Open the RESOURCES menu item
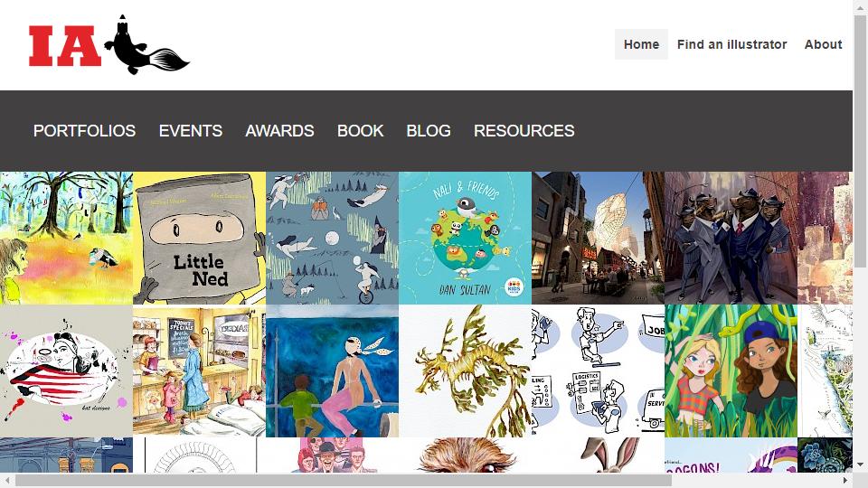 [x=524, y=130]
